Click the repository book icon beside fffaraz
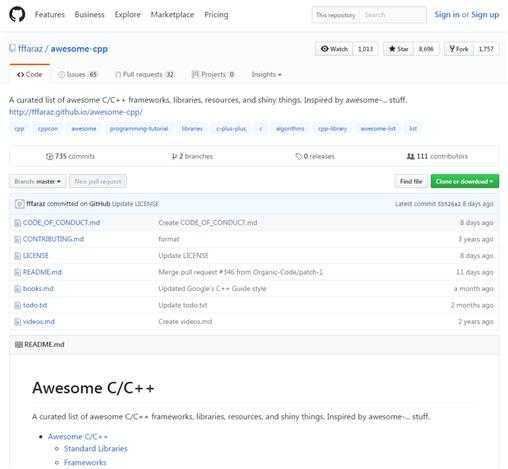The image size is (508, 469). [x=12, y=49]
